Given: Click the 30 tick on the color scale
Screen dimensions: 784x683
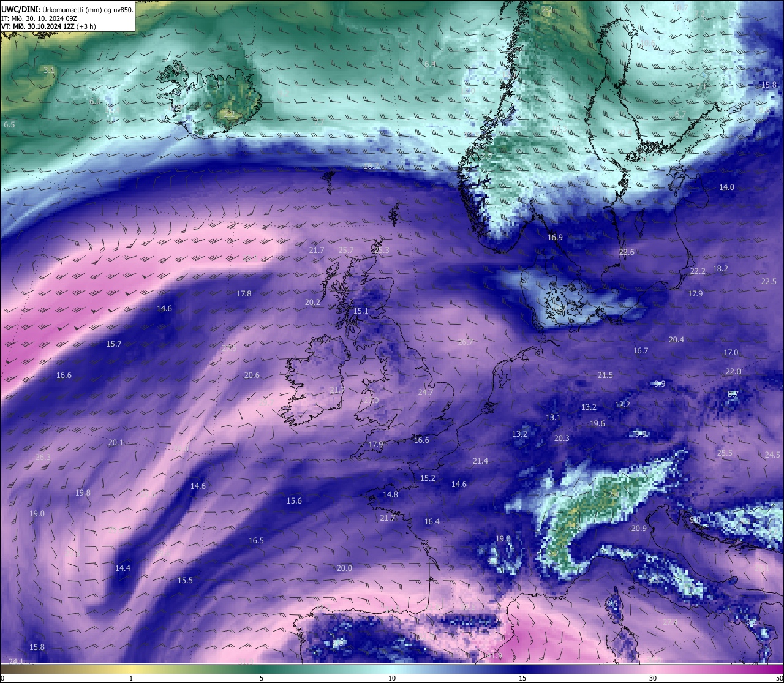Looking at the screenshot, I should [x=653, y=678].
